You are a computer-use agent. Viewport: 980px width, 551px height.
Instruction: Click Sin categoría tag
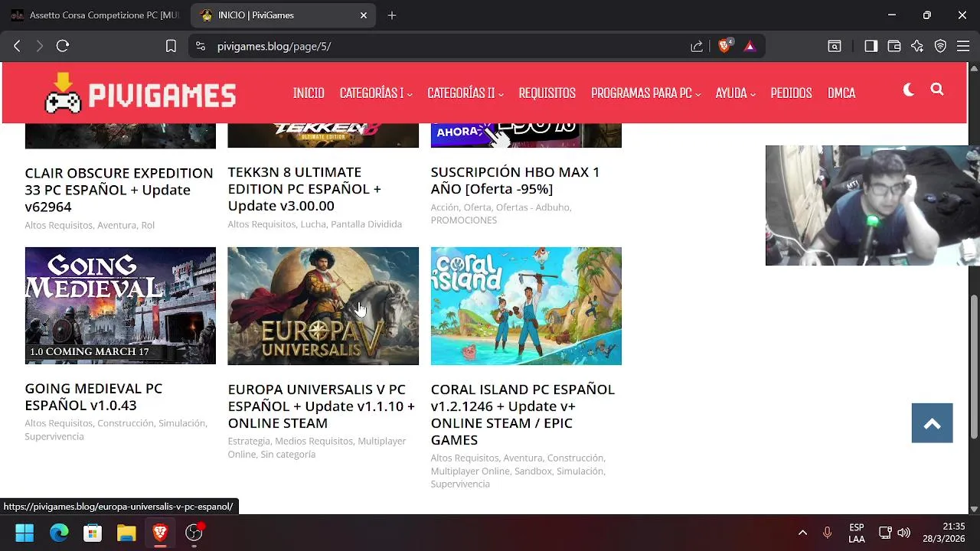coord(288,454)
